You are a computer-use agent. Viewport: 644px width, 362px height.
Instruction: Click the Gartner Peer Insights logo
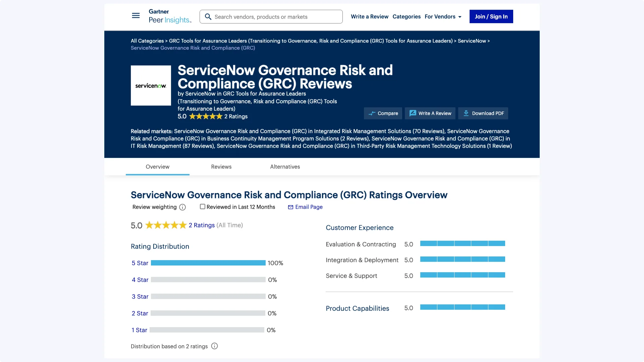(170, 16)
